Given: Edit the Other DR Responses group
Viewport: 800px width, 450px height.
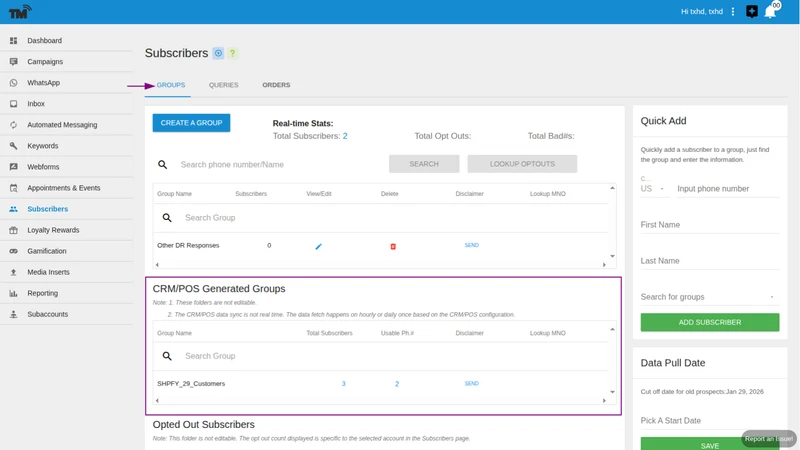Looking at the screenshot, I should coord(318,246).
